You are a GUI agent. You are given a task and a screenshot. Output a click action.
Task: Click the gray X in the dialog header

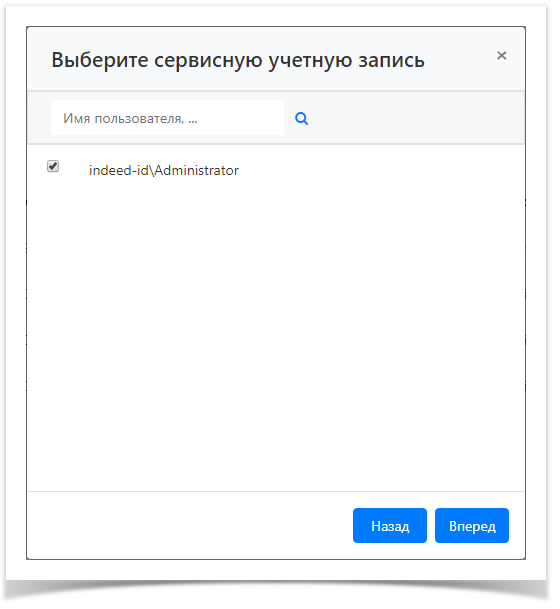tap(501, 56)
